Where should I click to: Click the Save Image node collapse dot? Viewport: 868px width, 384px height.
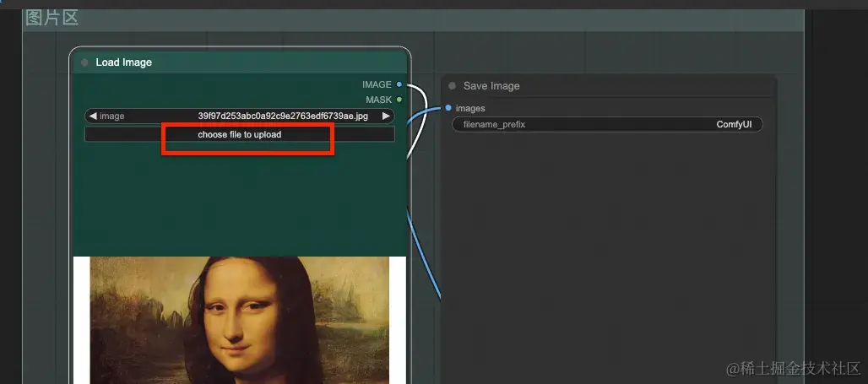453,86
